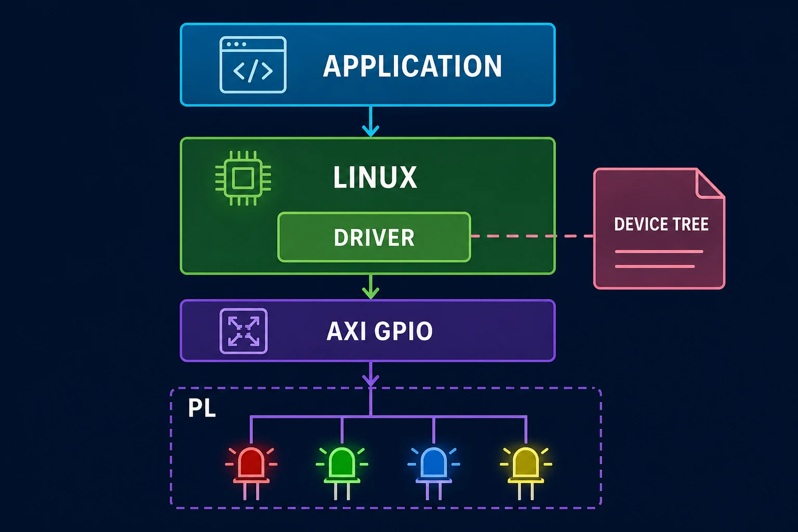This screenshot has width=798, height=532.
Task: Click the DEVICE TREE label text
Action: pyautogui.click(x=661, y=224)
